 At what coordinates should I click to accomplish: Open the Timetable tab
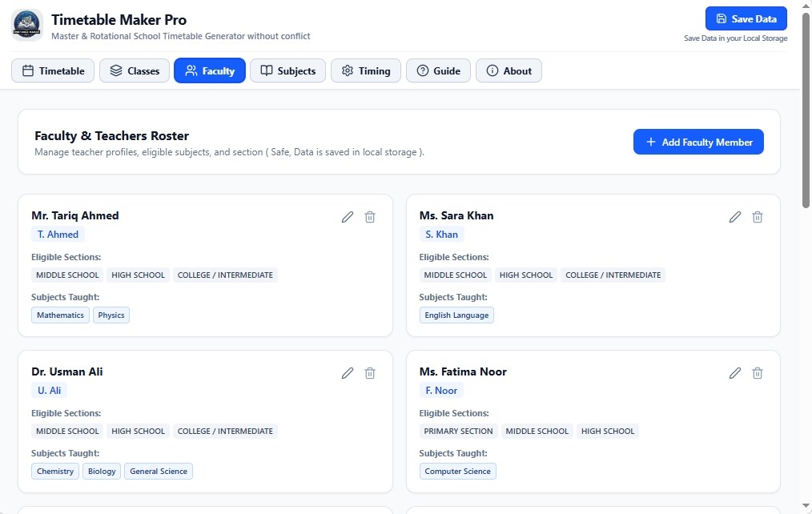[53, 71]
